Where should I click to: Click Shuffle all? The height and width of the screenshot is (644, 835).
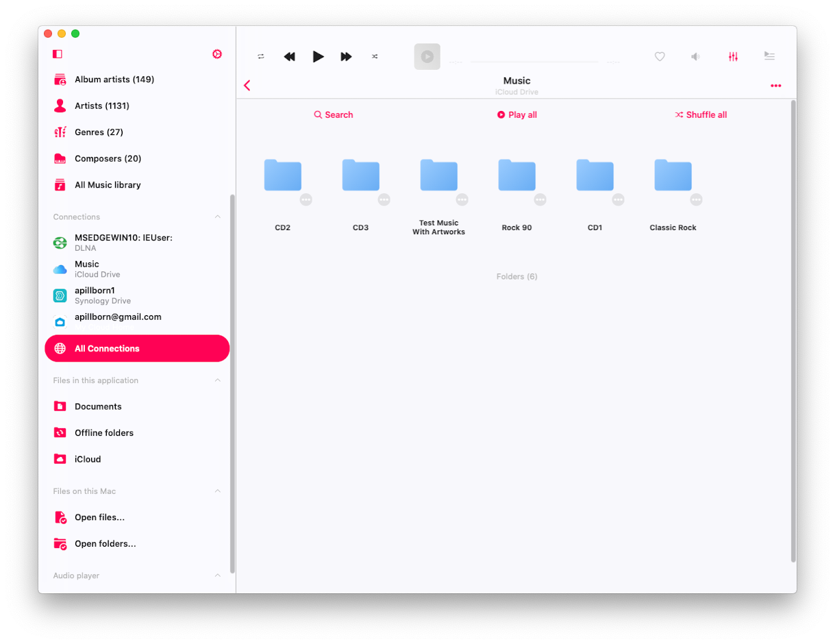pyautogui.click(x=701, y=115)
